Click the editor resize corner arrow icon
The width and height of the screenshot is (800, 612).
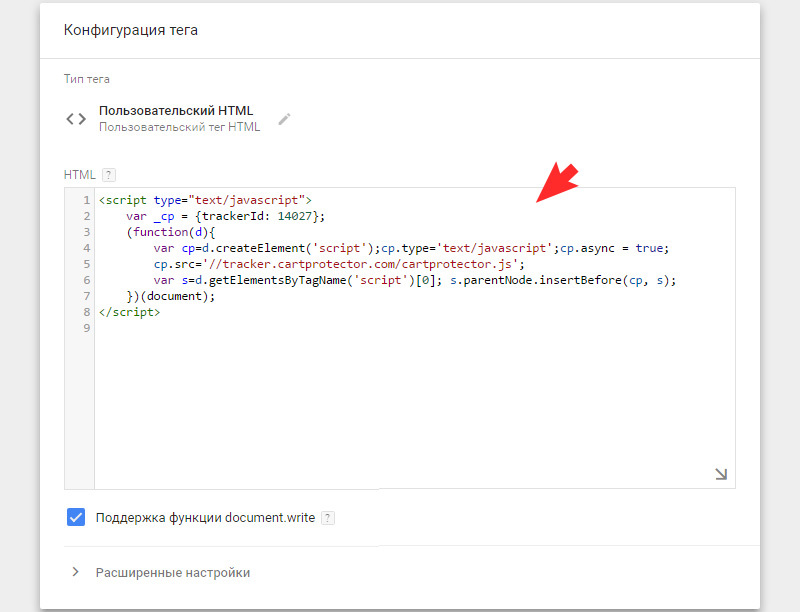720,474
